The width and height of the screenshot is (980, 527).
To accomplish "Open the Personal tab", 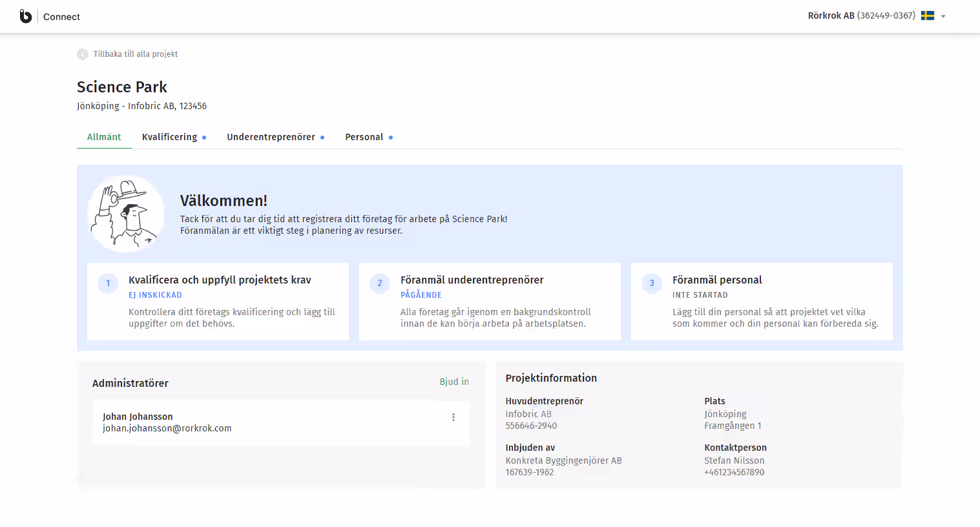I will pos(369,137).
